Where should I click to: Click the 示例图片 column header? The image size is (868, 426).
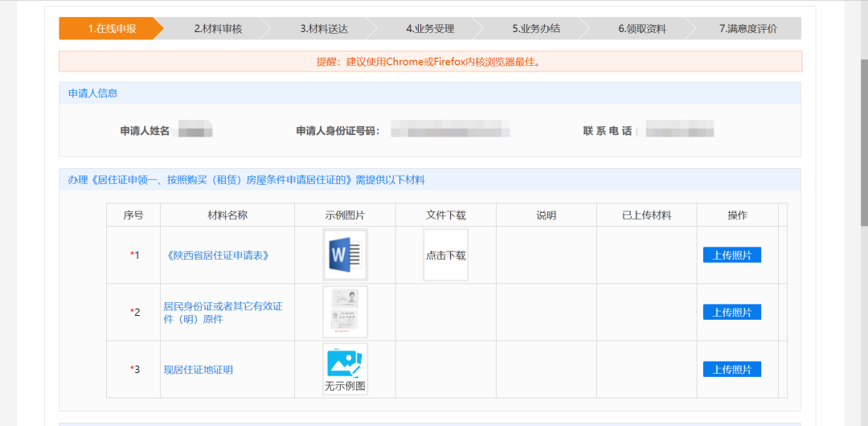(345, 215)
